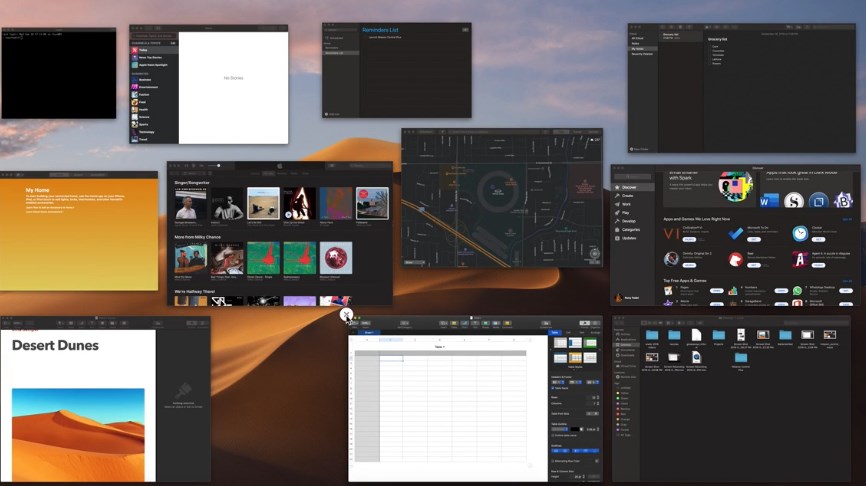Open Play section in App Store sidebar

coord(633,213)
